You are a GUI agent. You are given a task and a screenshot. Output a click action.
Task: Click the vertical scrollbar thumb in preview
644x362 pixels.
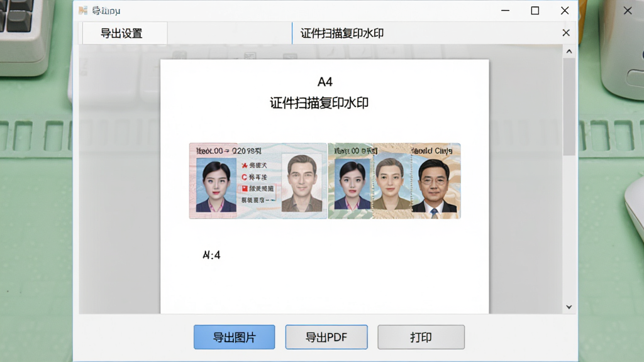(x=569, y=107)
